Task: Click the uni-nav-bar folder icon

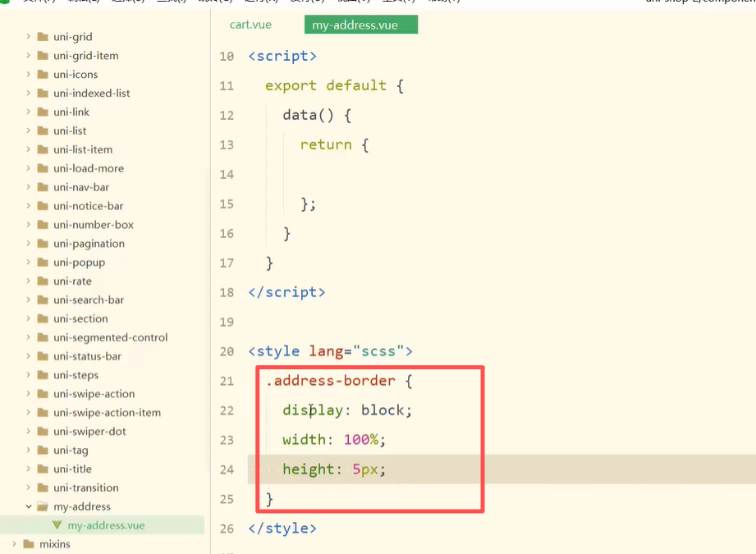Action: pos(43,187)
